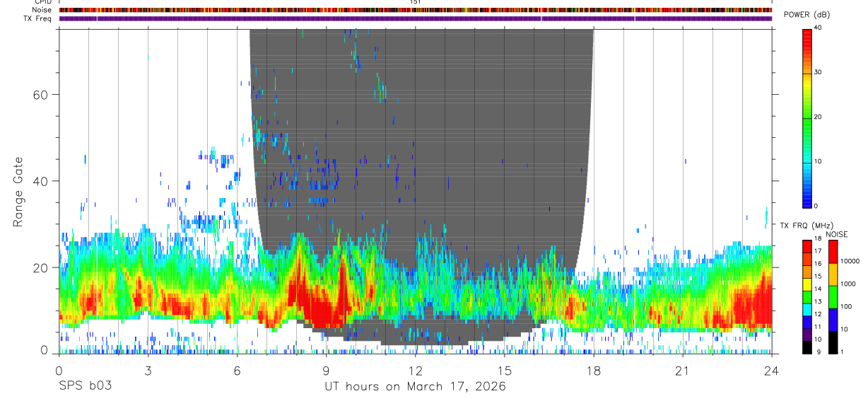The width and height of the screenshot is (868, 401).
Task: Click the '18' UT hour tick label
Action: (x=593, y=370)
